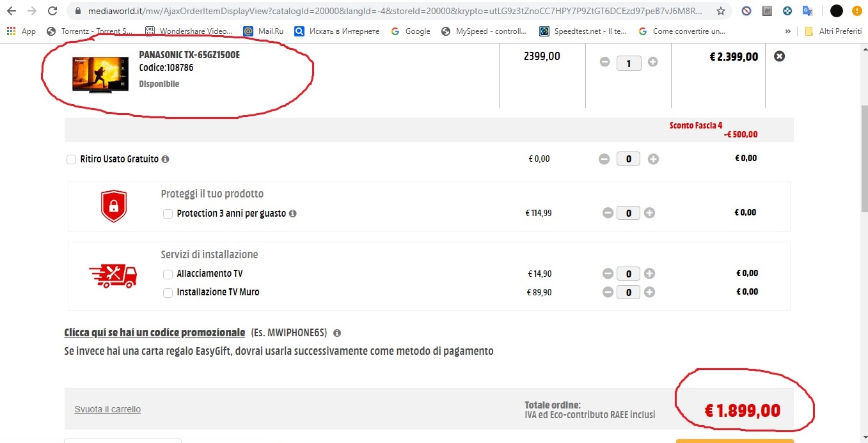
Task: Open the camel price tracker extension
Action: pyautogui.click(x=767, y=11)
